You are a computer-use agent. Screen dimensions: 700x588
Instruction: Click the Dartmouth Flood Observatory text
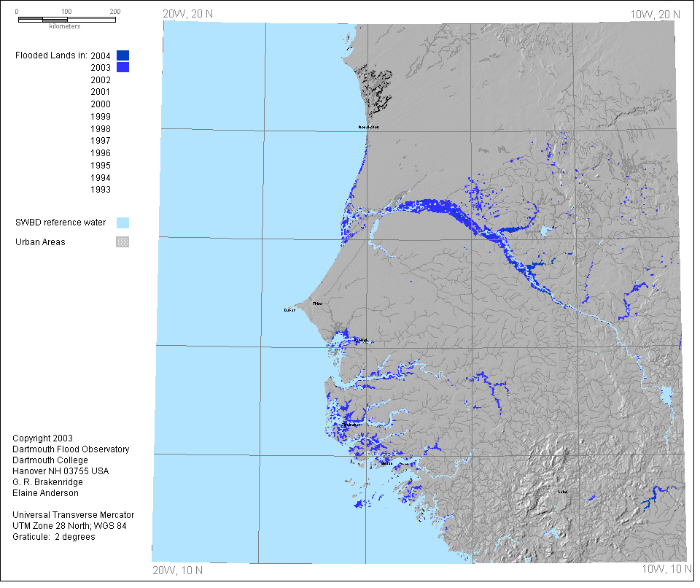tap(71, 449)
